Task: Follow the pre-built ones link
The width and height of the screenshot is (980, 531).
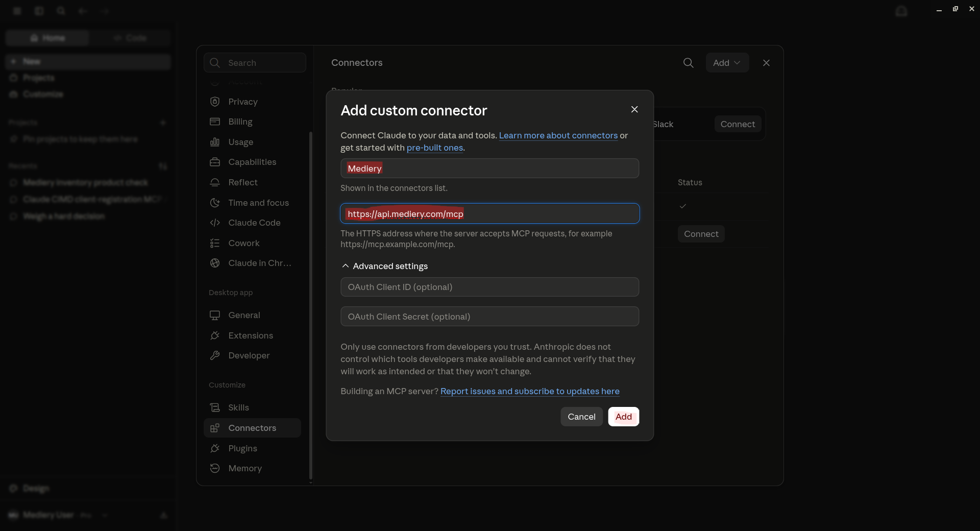Action: point(434,148)
